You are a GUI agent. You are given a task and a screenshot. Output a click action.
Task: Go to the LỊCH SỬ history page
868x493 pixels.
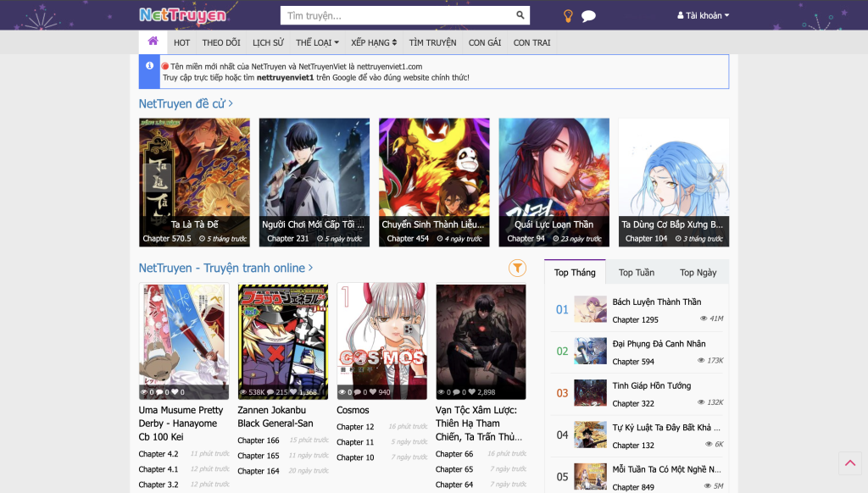268,42
